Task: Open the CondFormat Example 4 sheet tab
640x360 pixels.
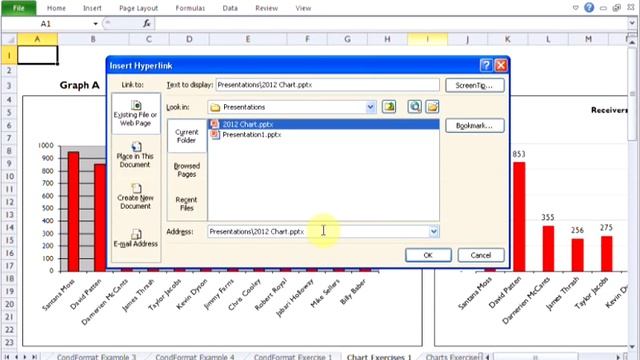Action: point(195,357)
